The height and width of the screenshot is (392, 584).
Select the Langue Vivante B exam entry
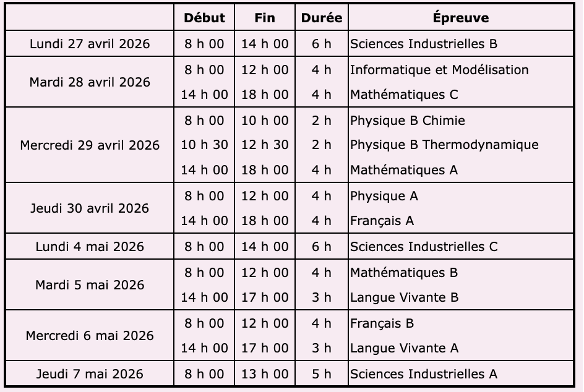tap(405, 297)
